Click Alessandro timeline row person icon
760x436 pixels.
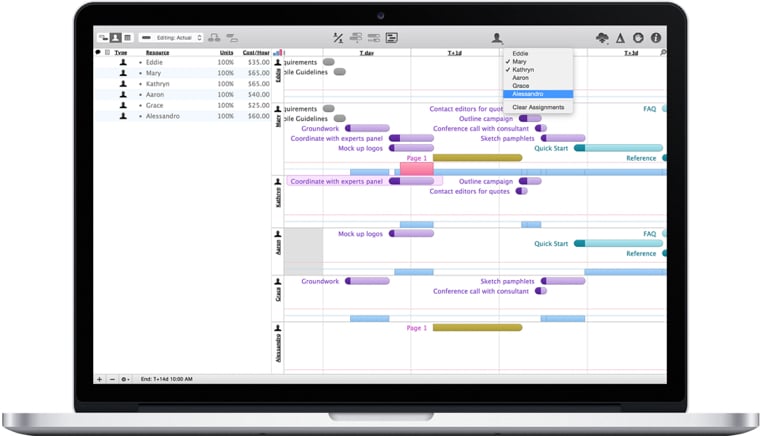[278, 328]
